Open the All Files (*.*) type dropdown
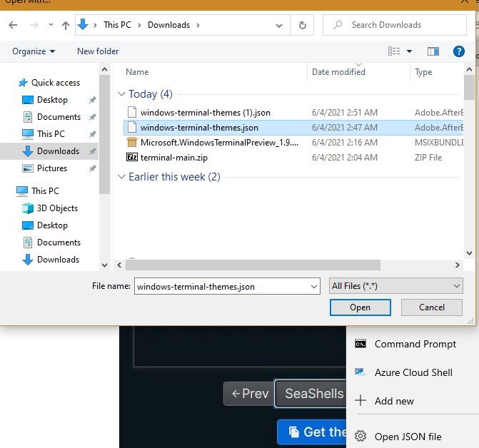The height and width of the screenshot is (448, 479). 396,286
